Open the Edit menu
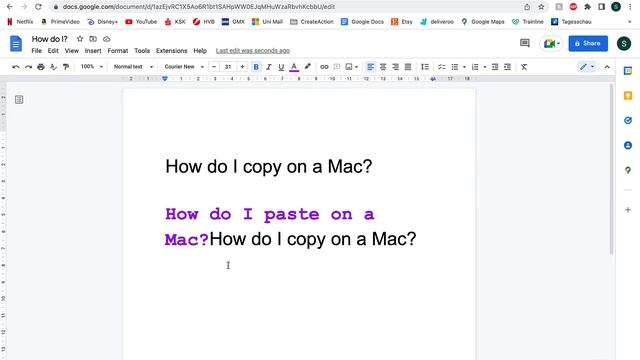Image resolution: width=640 pixels, height=360 pixels. click(x=53, y=51)
